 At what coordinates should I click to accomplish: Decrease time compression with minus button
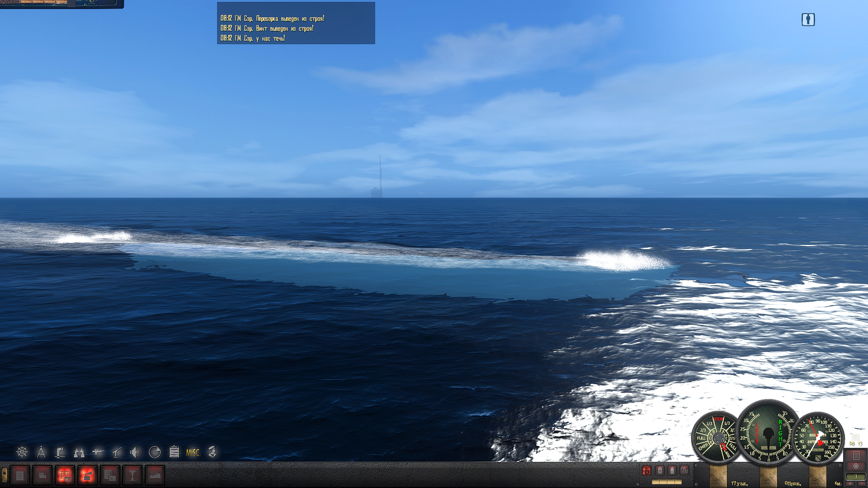pos(861,484)
